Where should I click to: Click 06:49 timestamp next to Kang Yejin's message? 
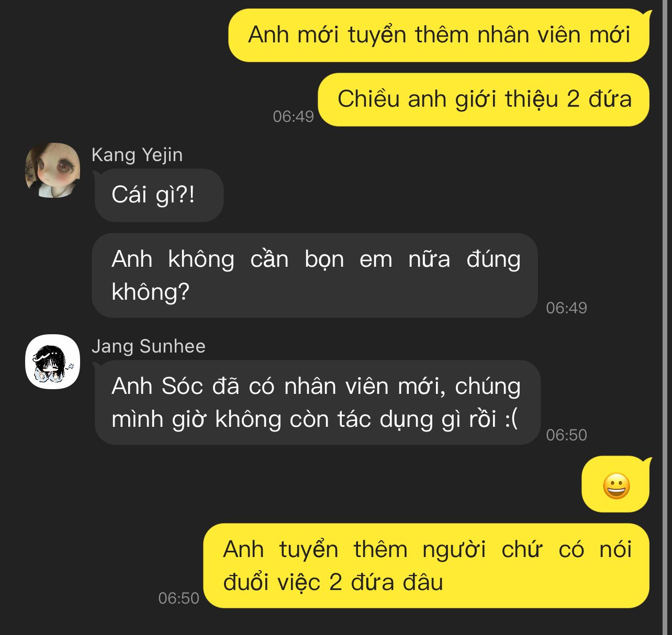point(566,308)
